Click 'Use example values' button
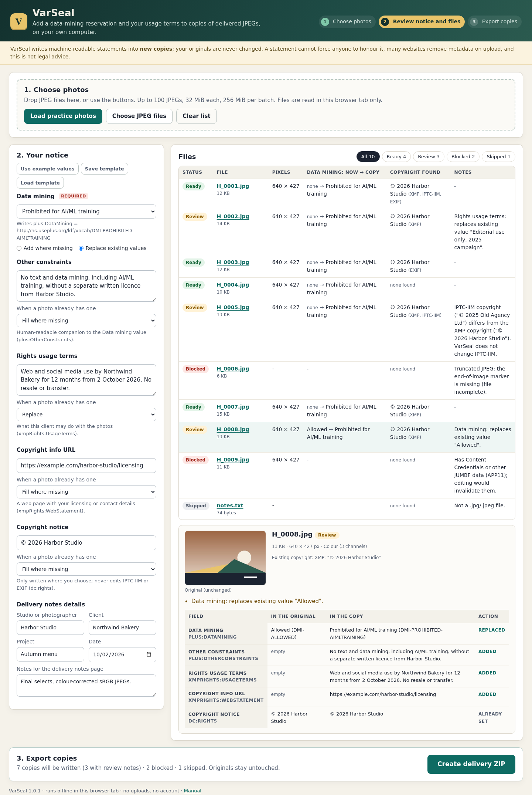The width and height of the screenshot is (532, 795). pyautogui.click(x=48, y=169)
